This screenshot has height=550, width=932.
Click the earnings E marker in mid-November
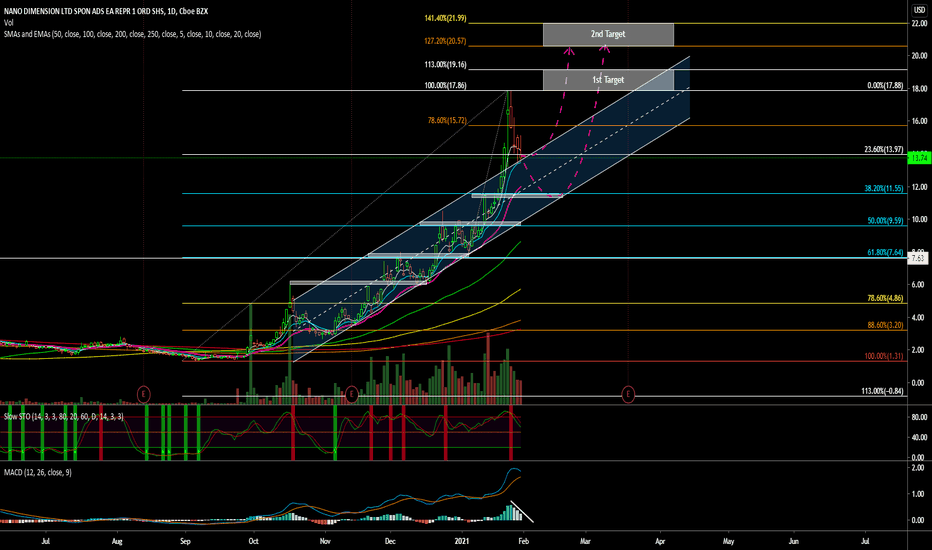351,394
